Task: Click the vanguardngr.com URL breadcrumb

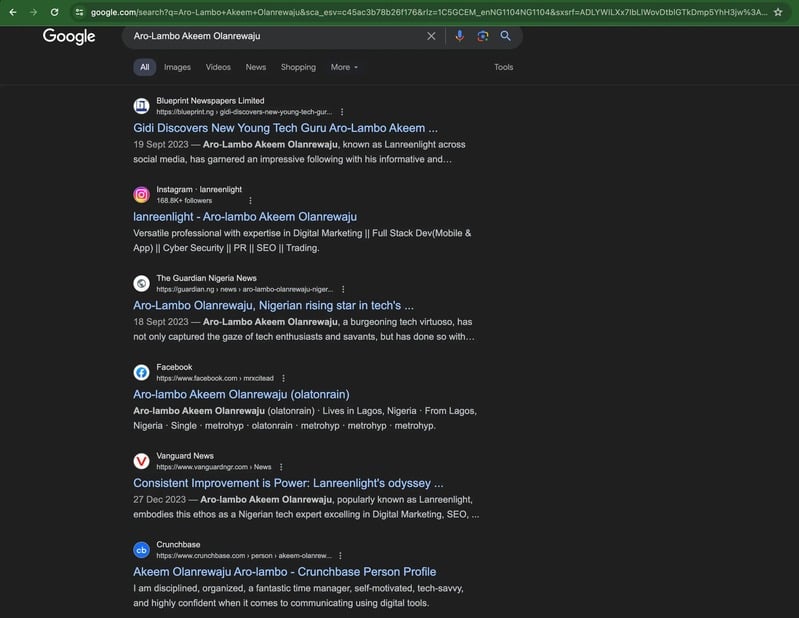Action: [214, 467]
